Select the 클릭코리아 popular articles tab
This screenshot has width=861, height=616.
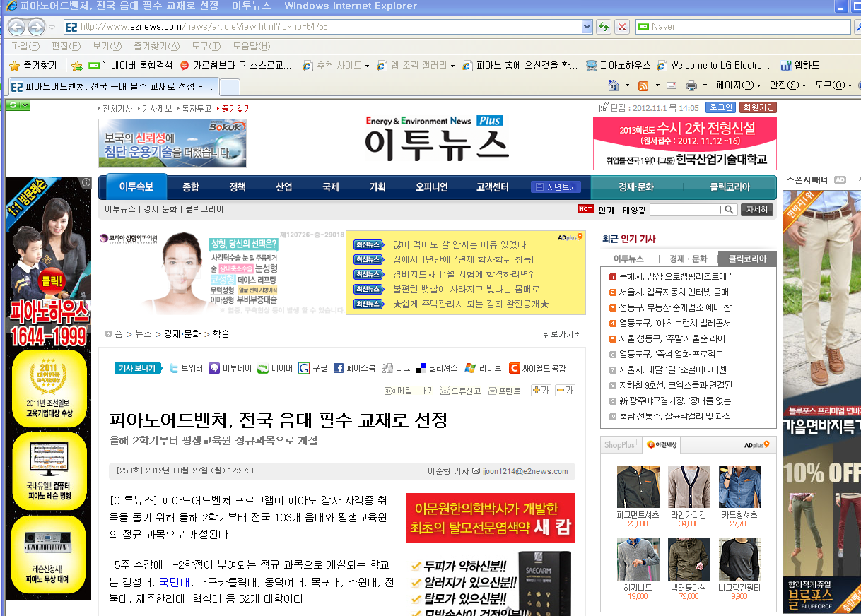747,259
